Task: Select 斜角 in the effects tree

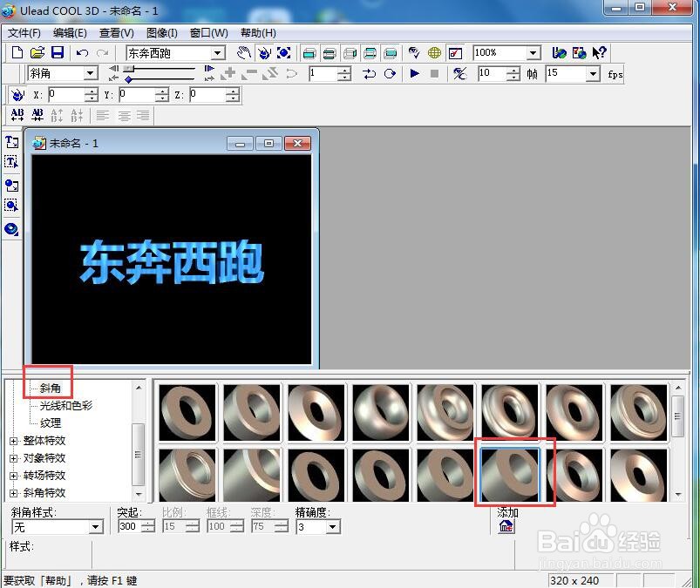Action: pos(50,389)
